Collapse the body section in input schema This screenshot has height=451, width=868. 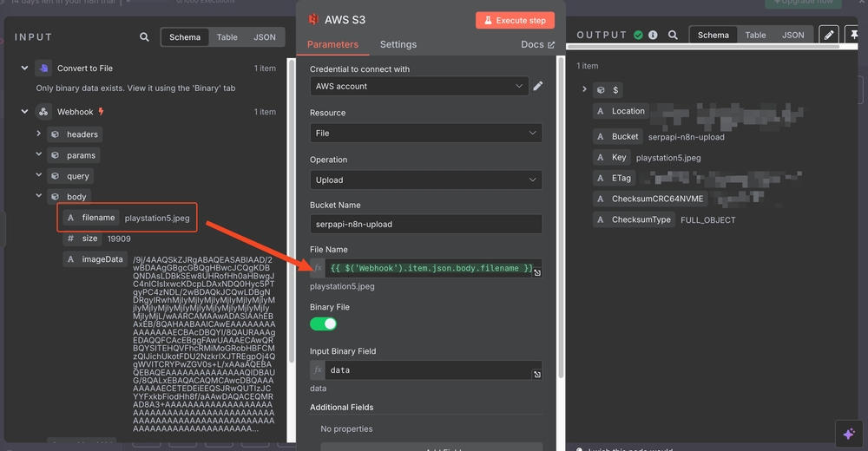(39, 197)
